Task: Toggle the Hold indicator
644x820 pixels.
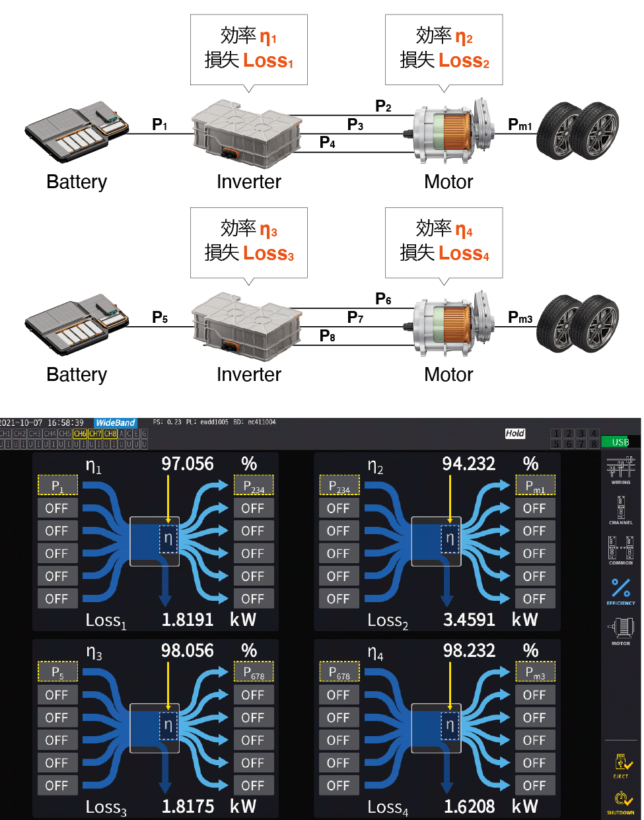Action: click(515, 433)
